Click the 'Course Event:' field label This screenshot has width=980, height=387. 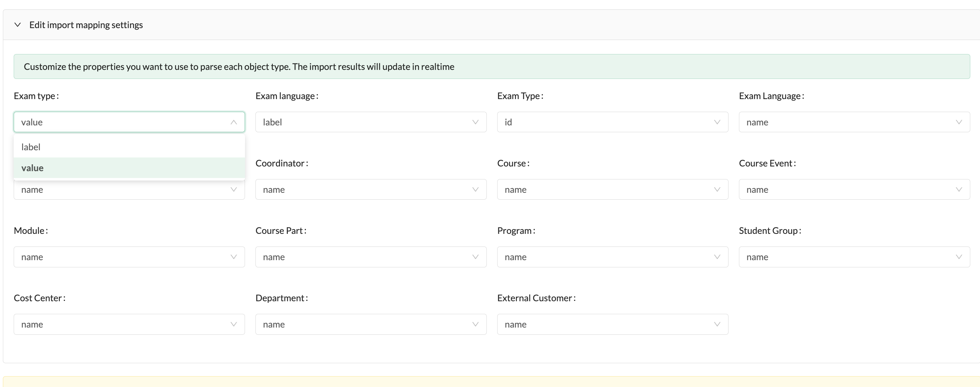[x=767, y=163]
